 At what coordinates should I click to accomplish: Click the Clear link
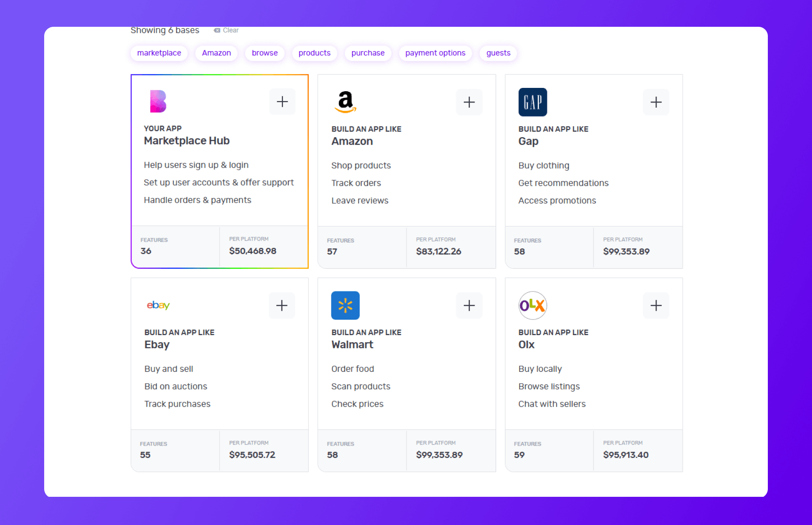(230, 30)
